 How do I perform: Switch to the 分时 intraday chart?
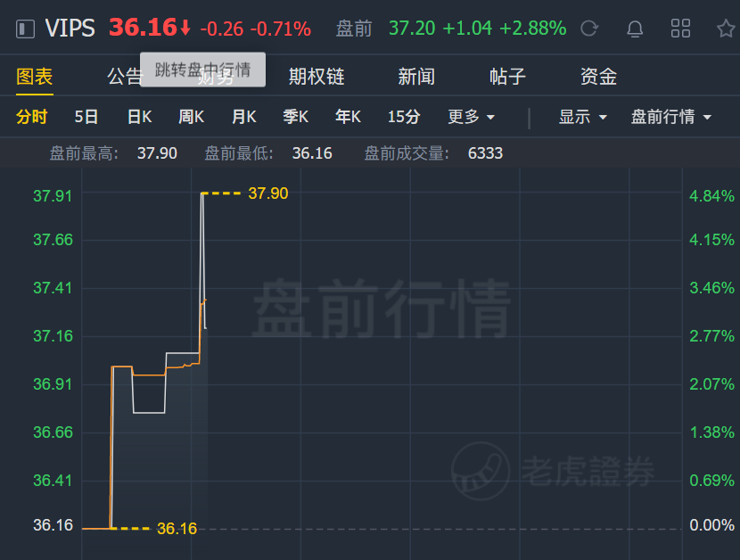coord(31,116)
